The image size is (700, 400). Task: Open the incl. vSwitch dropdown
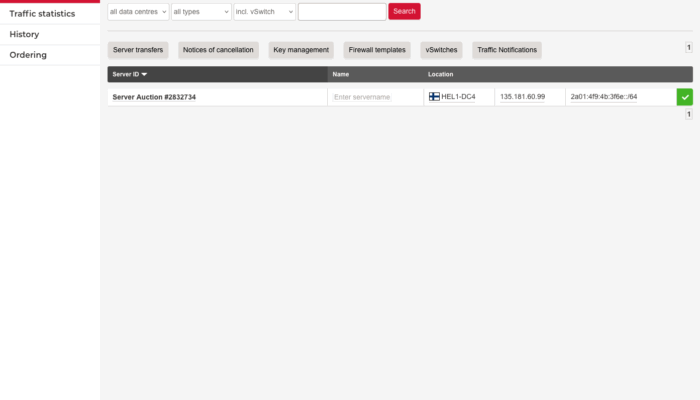click(x=264, y=11)
